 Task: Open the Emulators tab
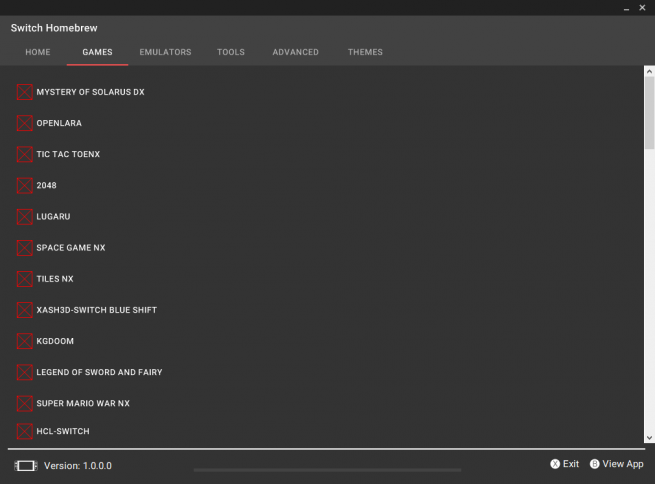165,52
